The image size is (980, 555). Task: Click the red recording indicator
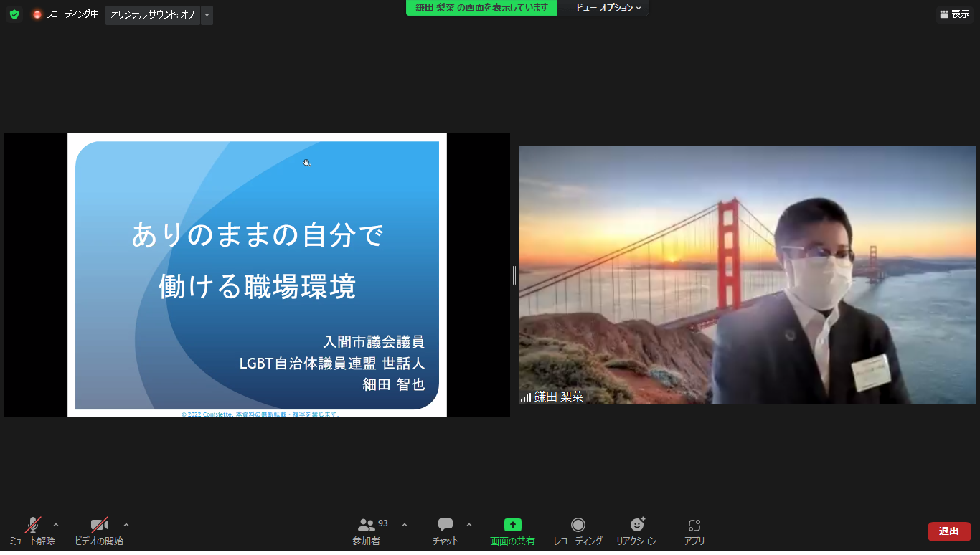tap(37, 14)
